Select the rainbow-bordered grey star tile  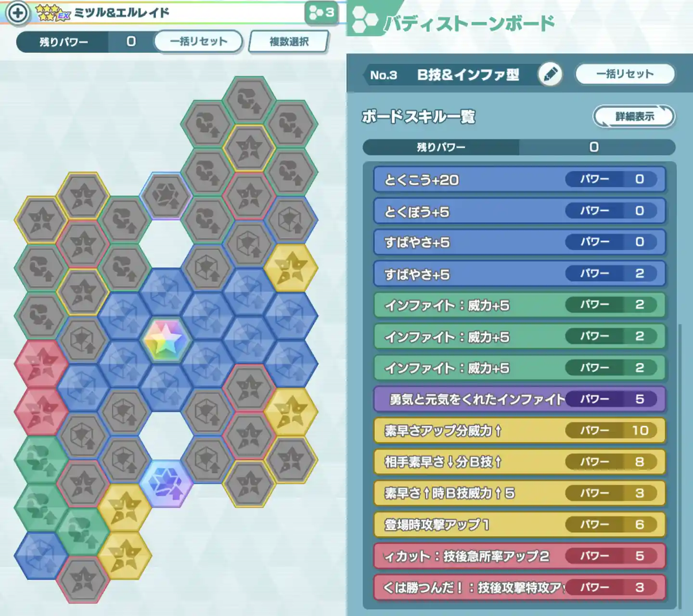click(166, 196)
